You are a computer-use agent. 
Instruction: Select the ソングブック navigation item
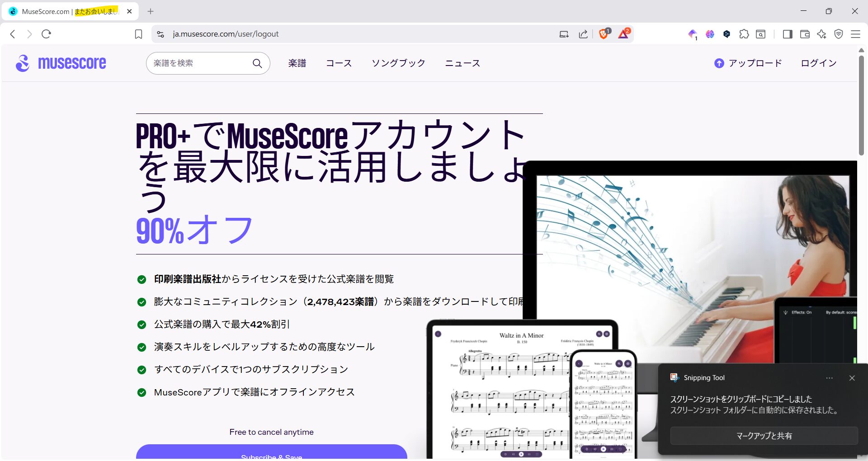398,63
